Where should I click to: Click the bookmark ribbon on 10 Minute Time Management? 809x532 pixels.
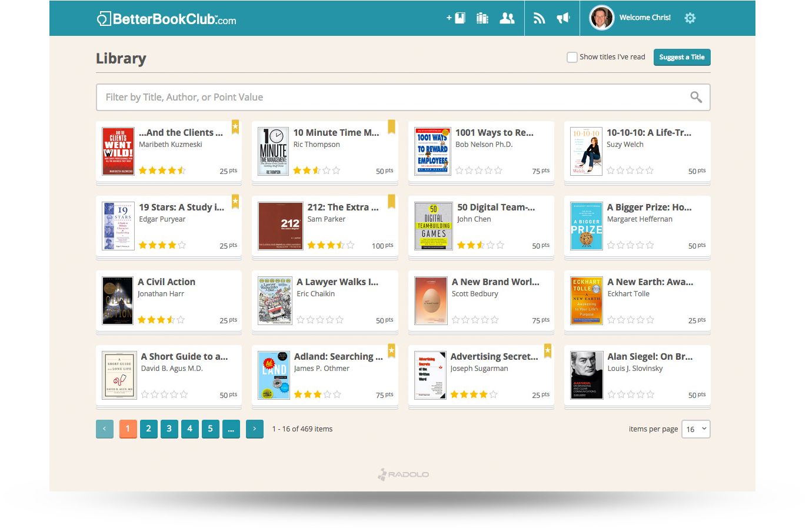(391, 126)
